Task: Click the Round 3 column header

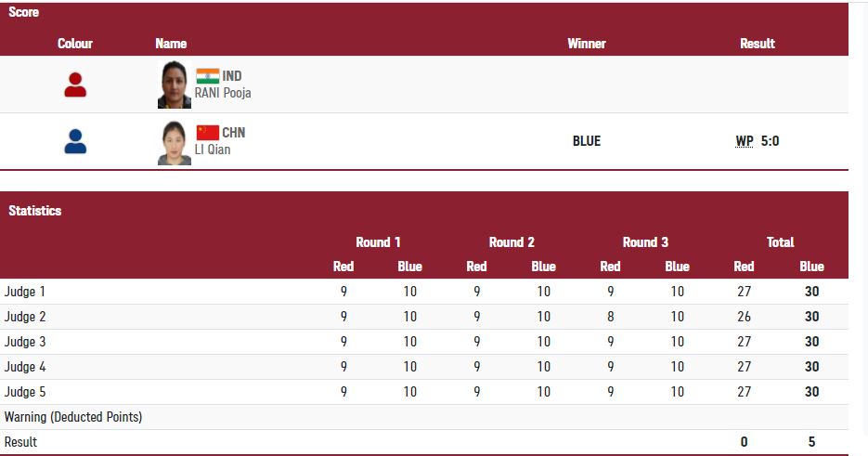Action: point(645,242)
